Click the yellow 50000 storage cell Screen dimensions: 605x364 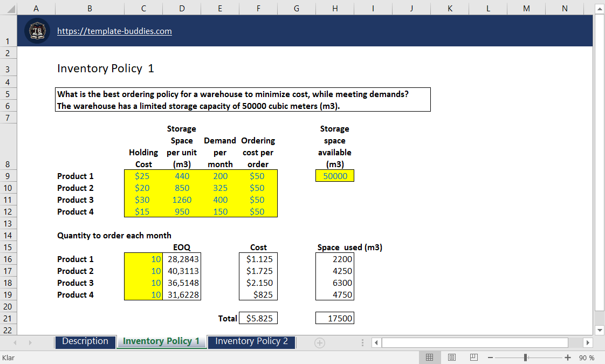point(334,176)
